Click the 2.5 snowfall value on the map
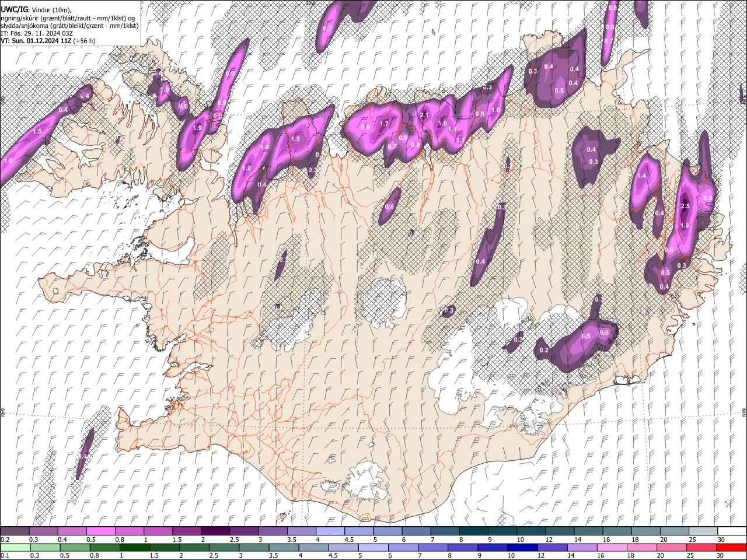Image resolution: width=747 pixels, height=560 pixels. click(685, 206)
